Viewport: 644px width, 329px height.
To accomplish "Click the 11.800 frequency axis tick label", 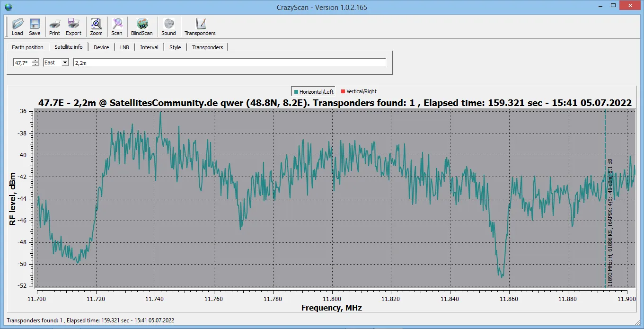I will (332, 299).
